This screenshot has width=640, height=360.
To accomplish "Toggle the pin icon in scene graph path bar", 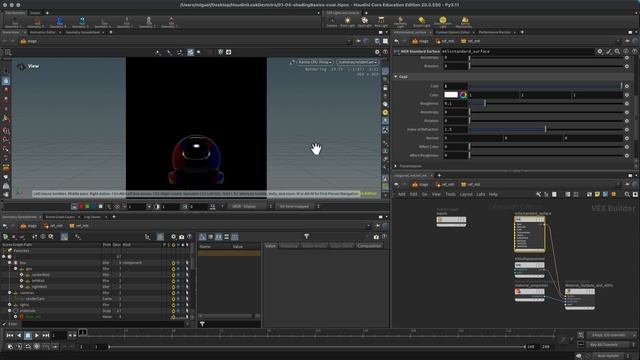I will point(378,226).
